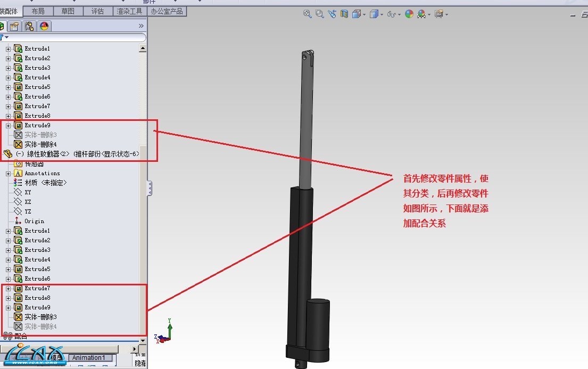Image resolution: width=588 pixels, height=369 pixels.
Task: Select 实体-删除4 under top Extrude9
Action: 40,144
